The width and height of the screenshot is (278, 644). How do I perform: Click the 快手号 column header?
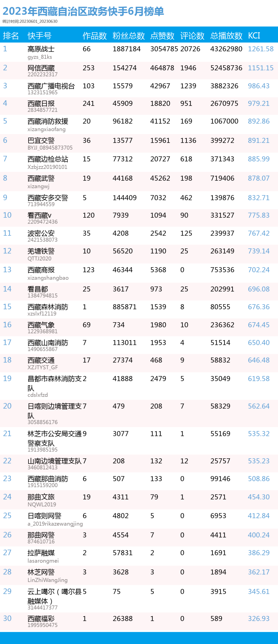[40, 35]
